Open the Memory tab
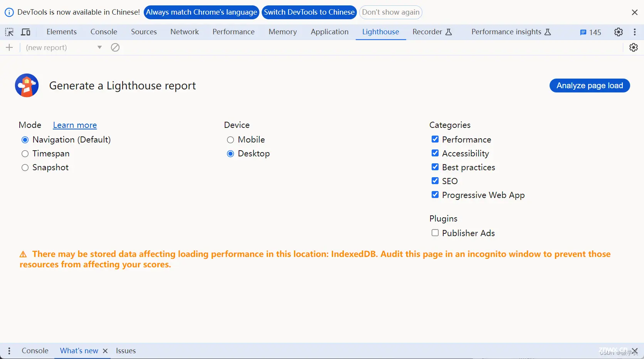 pos(282,32)
